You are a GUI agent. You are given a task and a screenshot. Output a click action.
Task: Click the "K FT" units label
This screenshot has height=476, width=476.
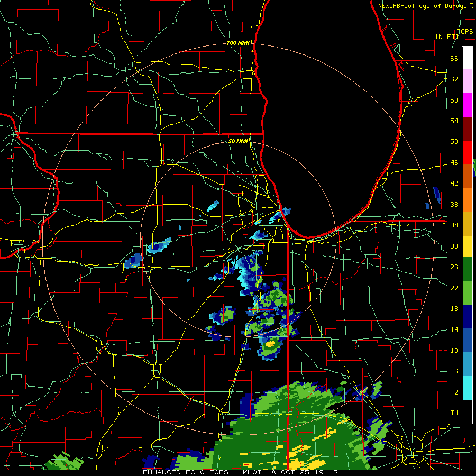point(447,36)
